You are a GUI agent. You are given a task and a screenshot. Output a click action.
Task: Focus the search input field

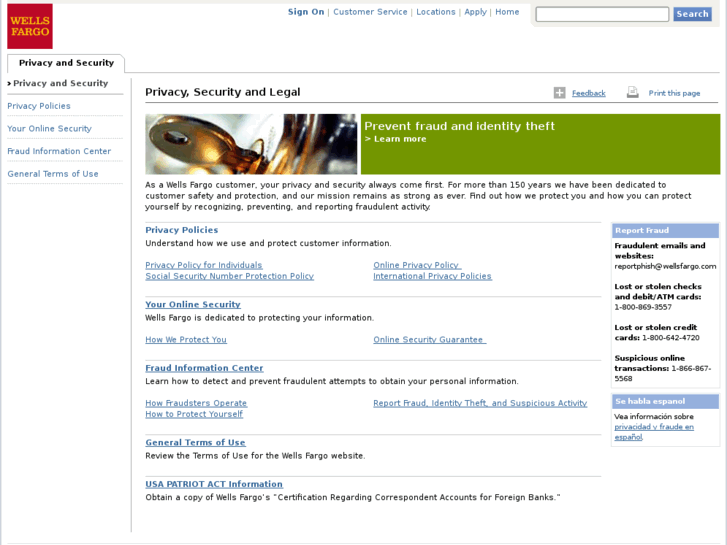coord(602,14)
